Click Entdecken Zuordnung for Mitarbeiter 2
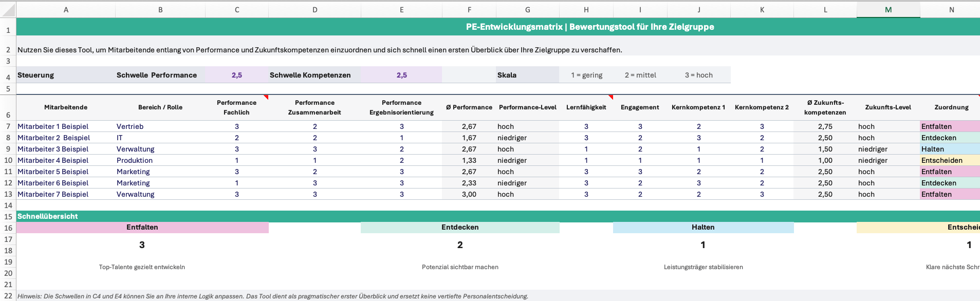This screenshot has width=980, height=301. [950, 138]
